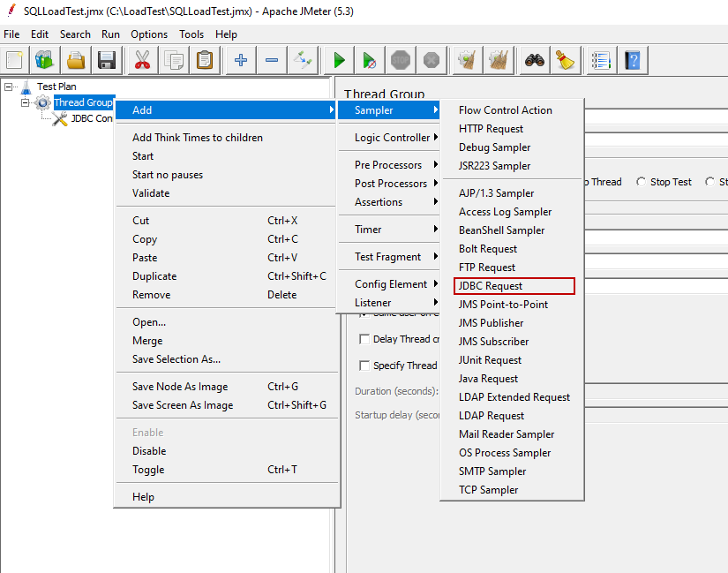
Task: Choose BeanShell Sampler entry
Action: [512, 230]
